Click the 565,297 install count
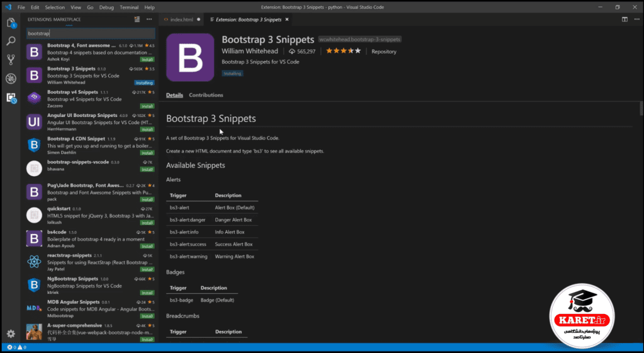Image resolution: width=644 pixels, height=353 pixels. pyautogui.click(x=303, y=52)
